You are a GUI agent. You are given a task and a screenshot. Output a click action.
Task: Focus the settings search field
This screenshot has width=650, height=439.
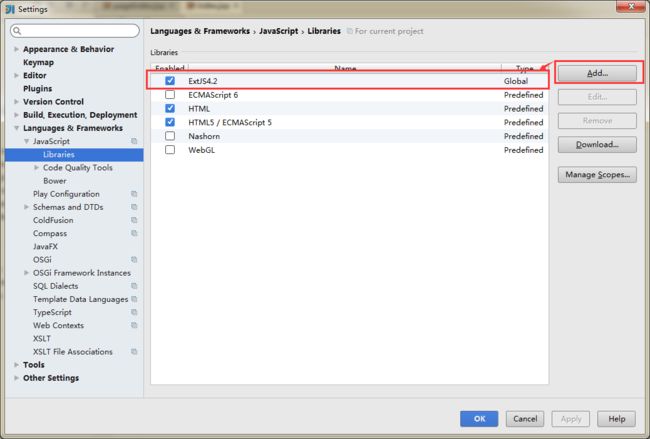click(x=75, y=31)
